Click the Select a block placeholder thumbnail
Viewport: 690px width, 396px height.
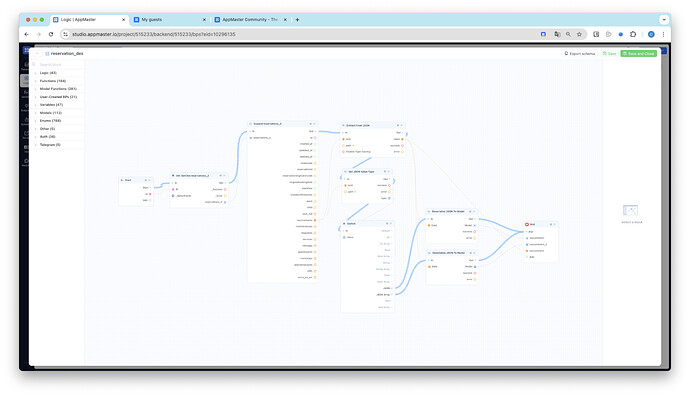coord(630,210)
